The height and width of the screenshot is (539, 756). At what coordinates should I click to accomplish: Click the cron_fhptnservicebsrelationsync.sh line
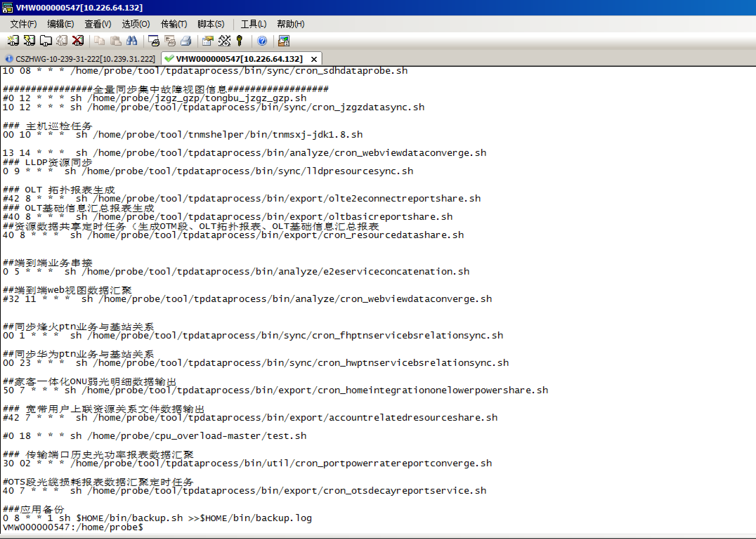coord(253,335)
